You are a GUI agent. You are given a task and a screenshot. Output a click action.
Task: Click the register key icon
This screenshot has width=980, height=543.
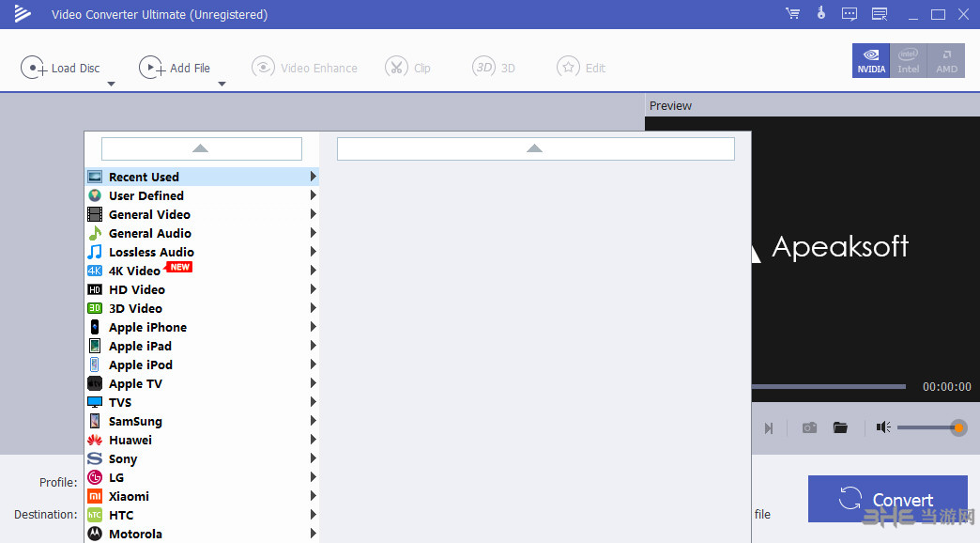point(820,14)
